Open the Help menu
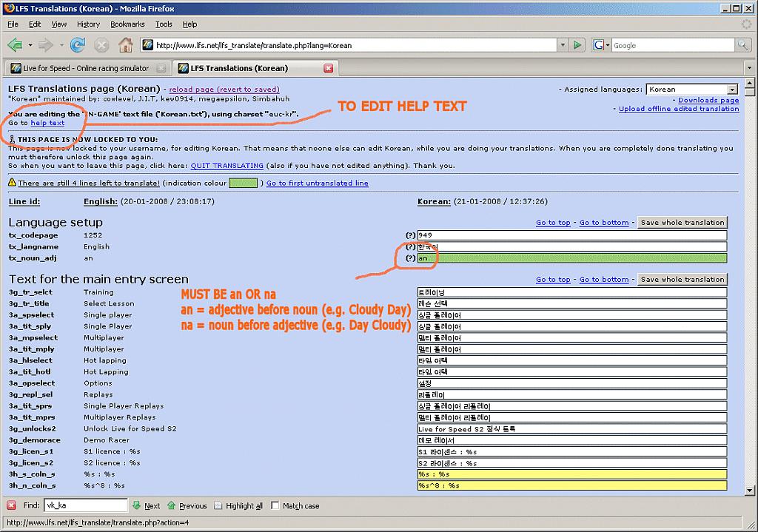 tap(190, 24)
